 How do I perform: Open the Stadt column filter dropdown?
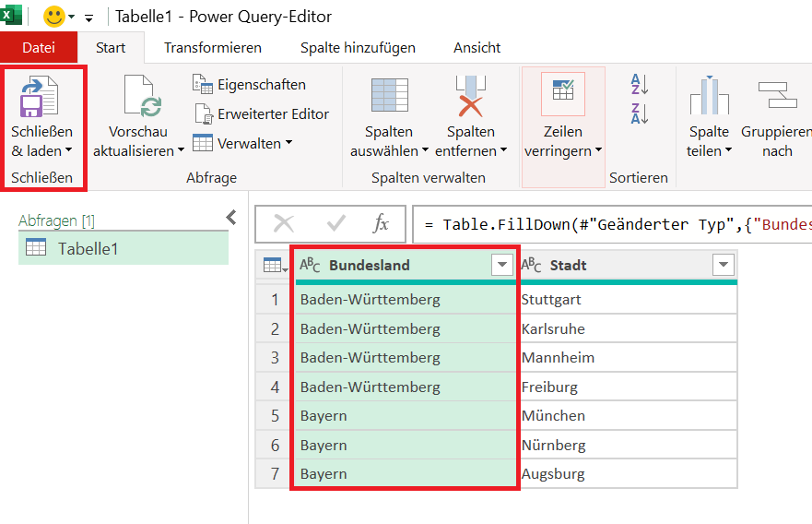[723, 266]
